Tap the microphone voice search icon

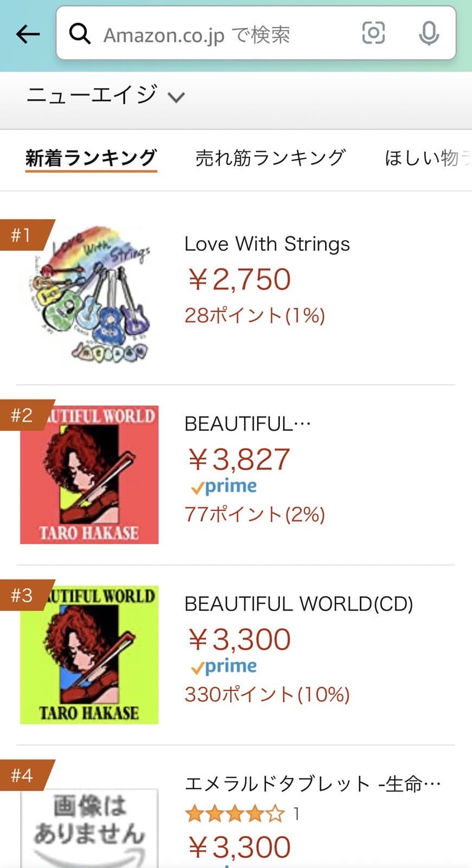coord(429,34)
